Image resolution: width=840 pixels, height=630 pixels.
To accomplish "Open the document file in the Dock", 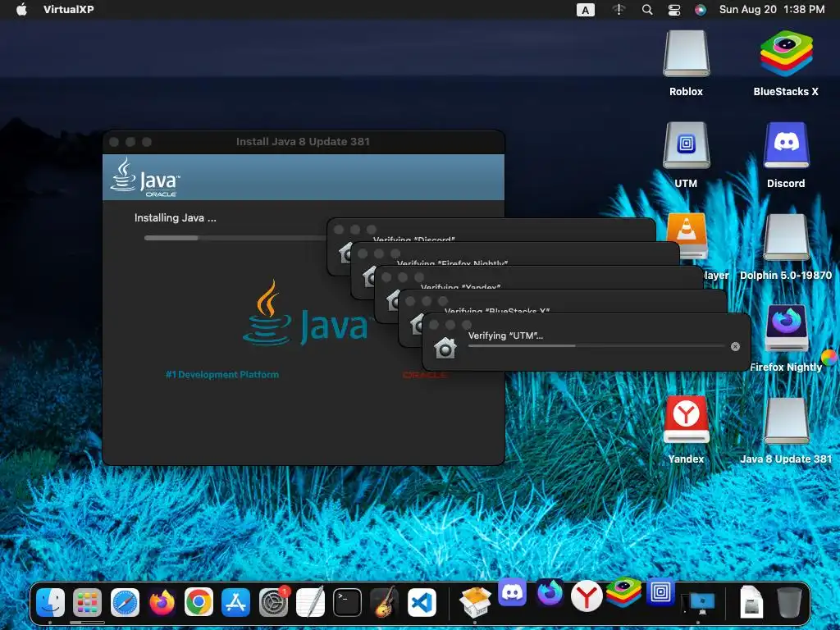I will 751,602.
